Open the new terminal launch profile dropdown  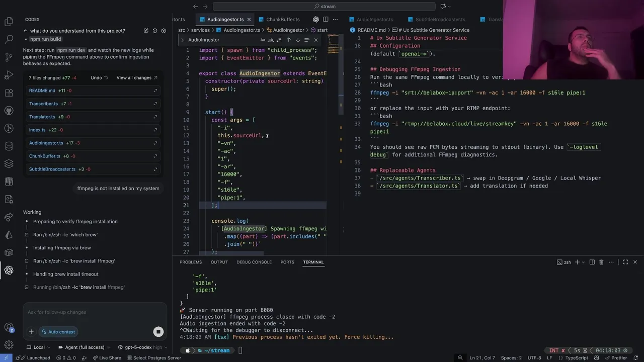pyautogui.click(x=584, y=262)
